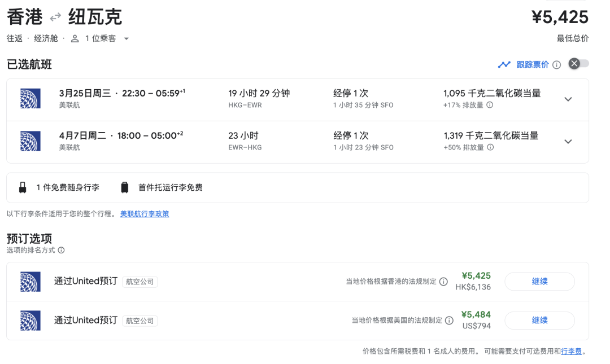610x364 pixels.
Task: Click the price tracking graph icon
Action: click(x=504, y=64)
